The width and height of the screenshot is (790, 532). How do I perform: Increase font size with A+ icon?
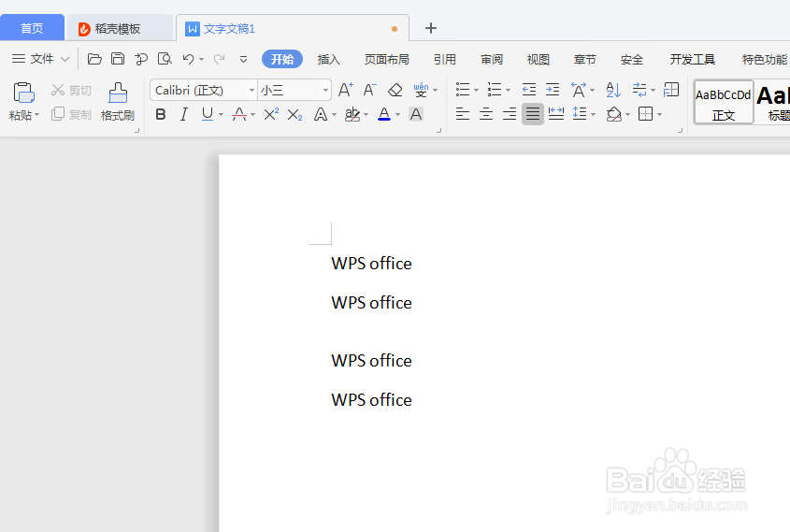(345, 90)
